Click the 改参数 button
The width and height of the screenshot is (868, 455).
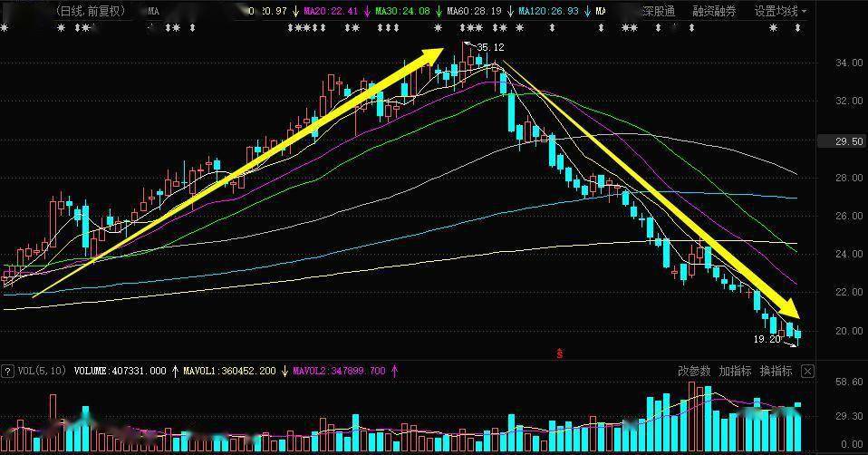pyautogui.click(x=694, y=371)
